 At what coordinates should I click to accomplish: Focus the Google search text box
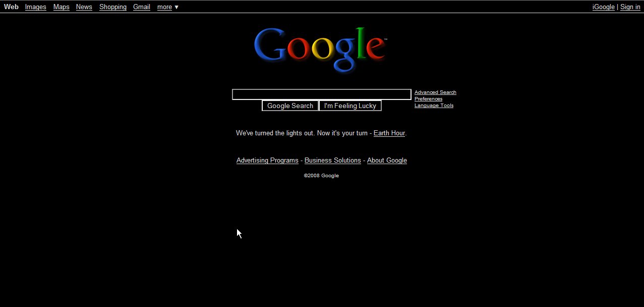(x=322, y=94)
